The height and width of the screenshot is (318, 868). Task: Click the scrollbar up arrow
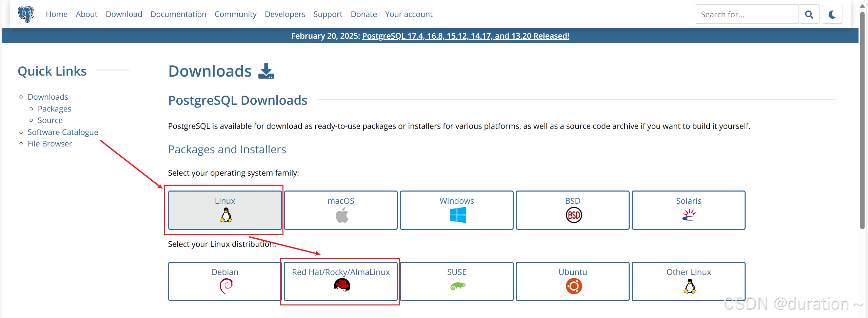coord(863,6)
